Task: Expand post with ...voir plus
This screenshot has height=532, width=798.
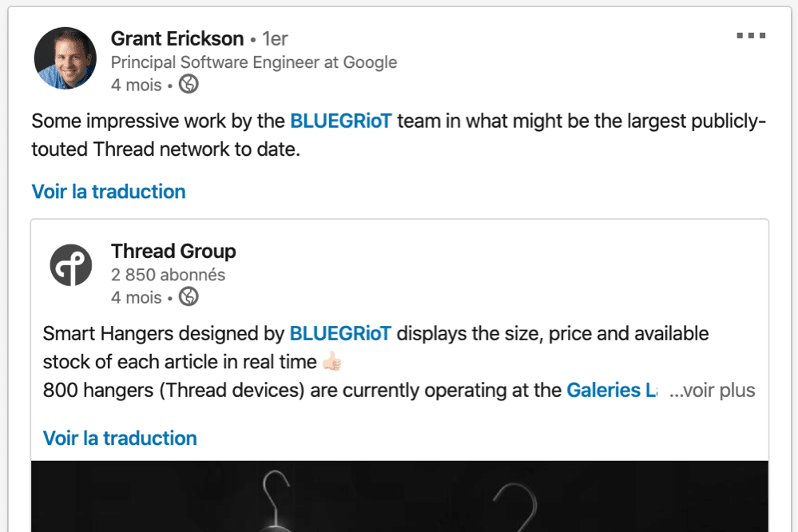Action: [712, 391]
